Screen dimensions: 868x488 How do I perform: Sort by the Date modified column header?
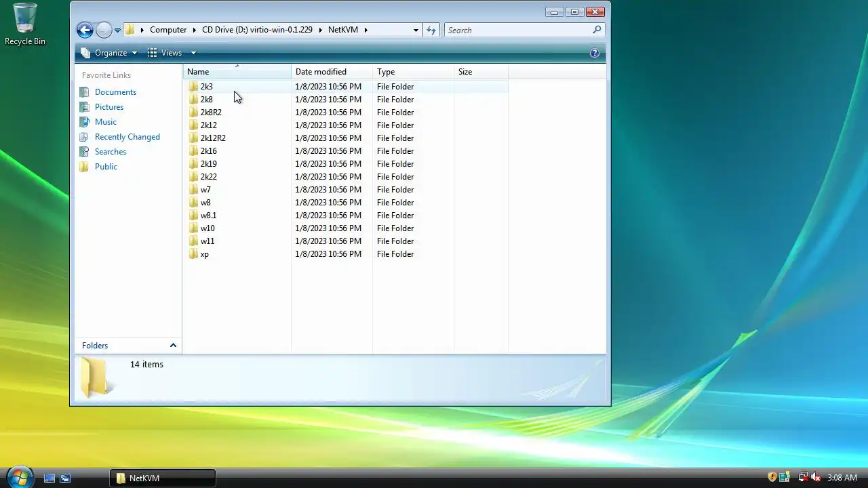[332, 72]
